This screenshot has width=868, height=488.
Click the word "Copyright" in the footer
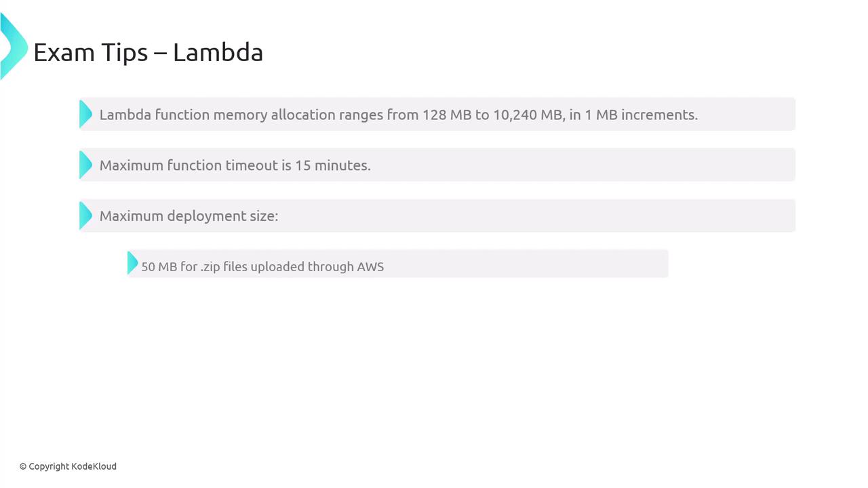49,466
